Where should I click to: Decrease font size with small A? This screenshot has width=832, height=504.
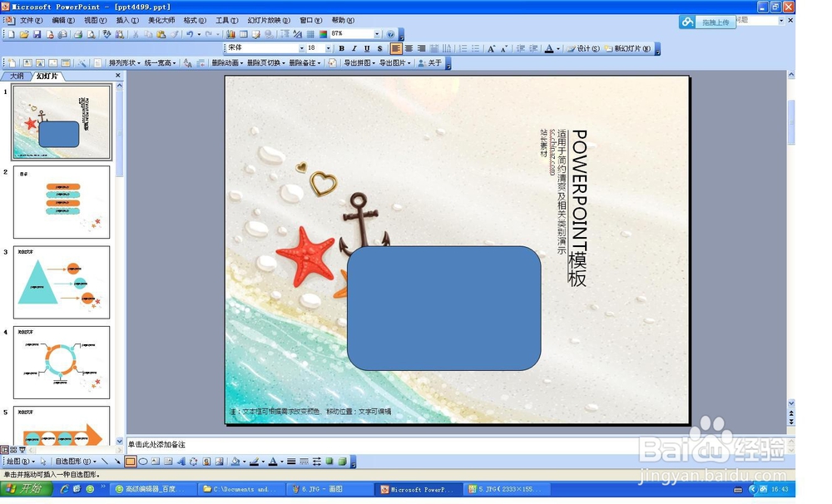(x=503, y=48)
